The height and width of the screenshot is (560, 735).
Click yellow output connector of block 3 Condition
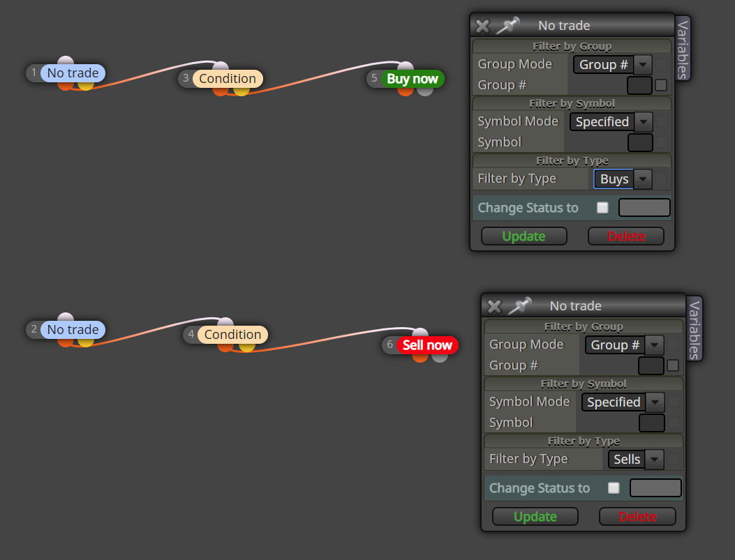[x=241, y=91]
